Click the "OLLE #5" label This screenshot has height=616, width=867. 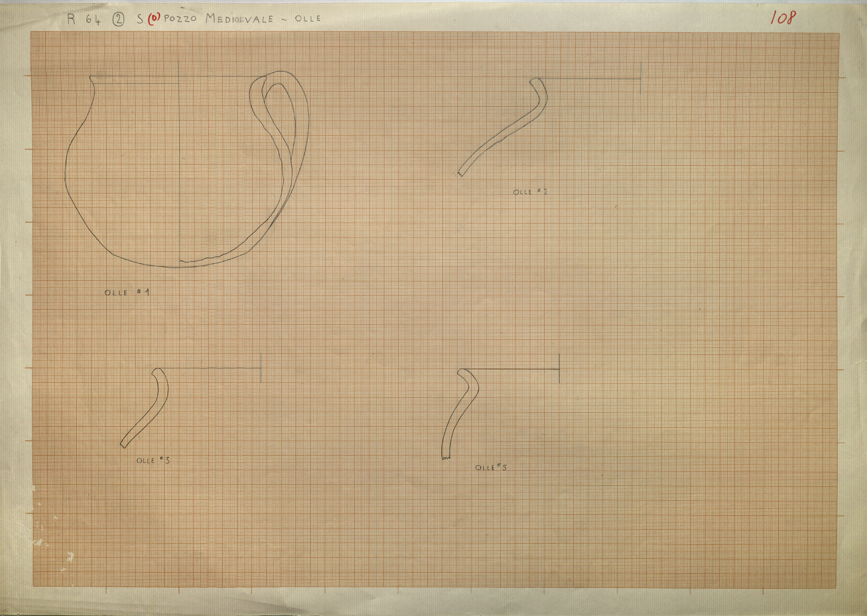click(x=491, y=468)
